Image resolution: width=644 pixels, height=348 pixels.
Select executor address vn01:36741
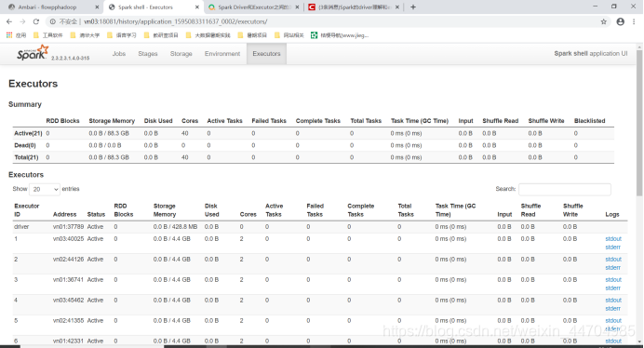pyautogui.click(x=68, y=280)
